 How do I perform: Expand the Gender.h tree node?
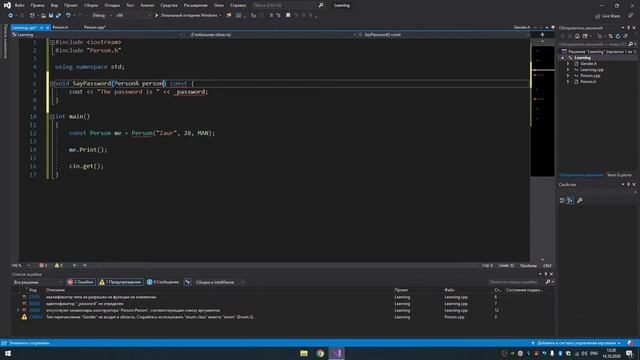[x=568, y=64]
